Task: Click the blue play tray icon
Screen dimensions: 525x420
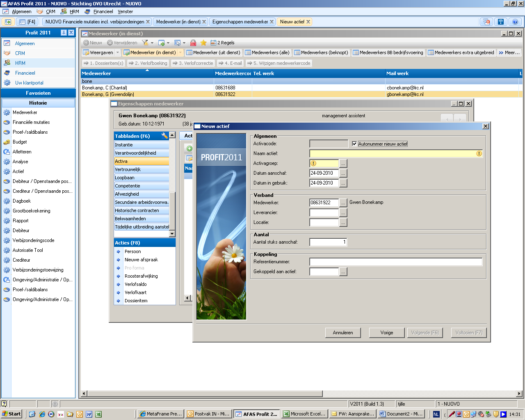Action: 503,414
